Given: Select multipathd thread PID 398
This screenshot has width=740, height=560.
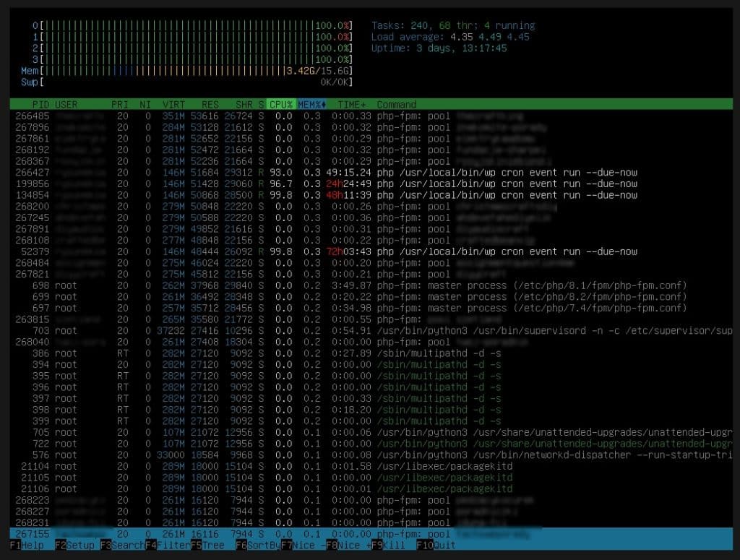Looking at the screenshot, I should 371,410.
